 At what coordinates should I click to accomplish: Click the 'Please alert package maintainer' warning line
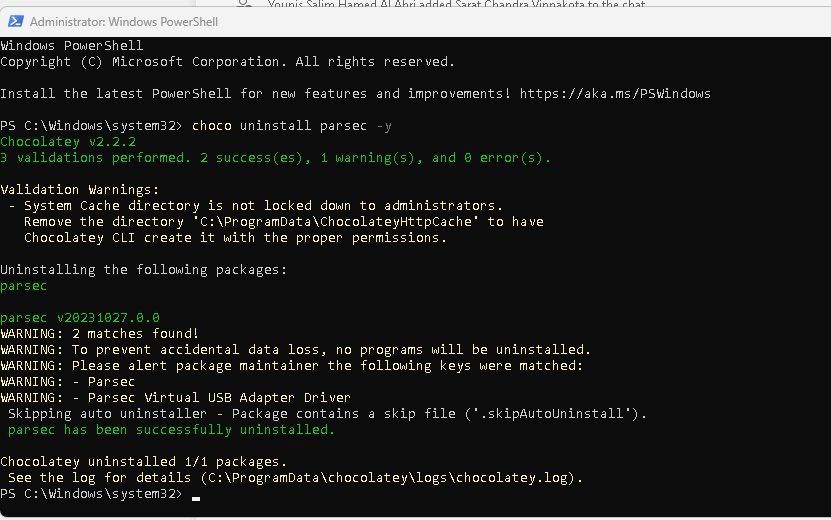click(x=291, y=366)
